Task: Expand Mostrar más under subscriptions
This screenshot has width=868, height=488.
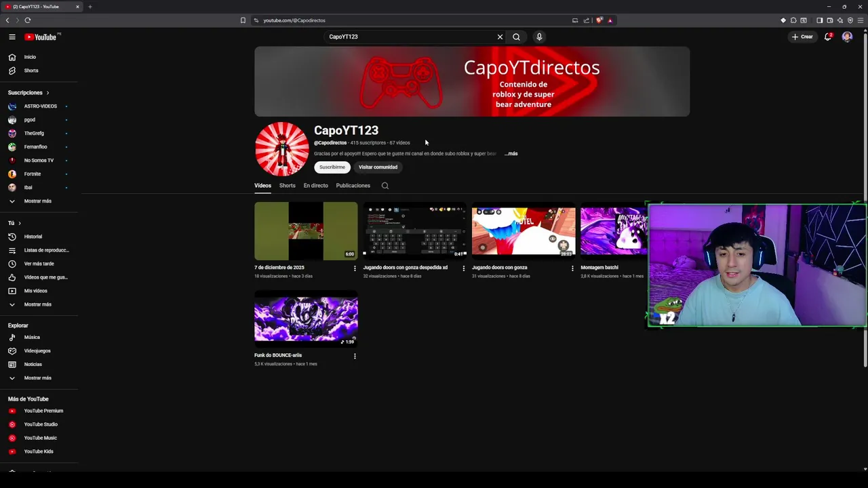Action: click(x=39, y=201)
